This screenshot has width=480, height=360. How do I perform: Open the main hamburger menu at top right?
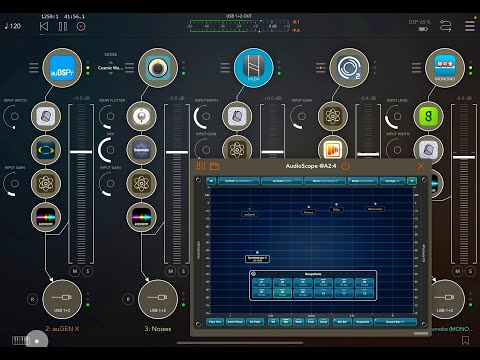point(470,26)
